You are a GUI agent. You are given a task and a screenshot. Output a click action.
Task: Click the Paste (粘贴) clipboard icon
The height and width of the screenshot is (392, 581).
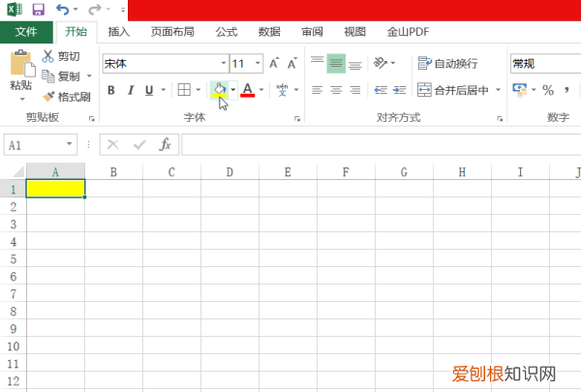tap(22, 63)
